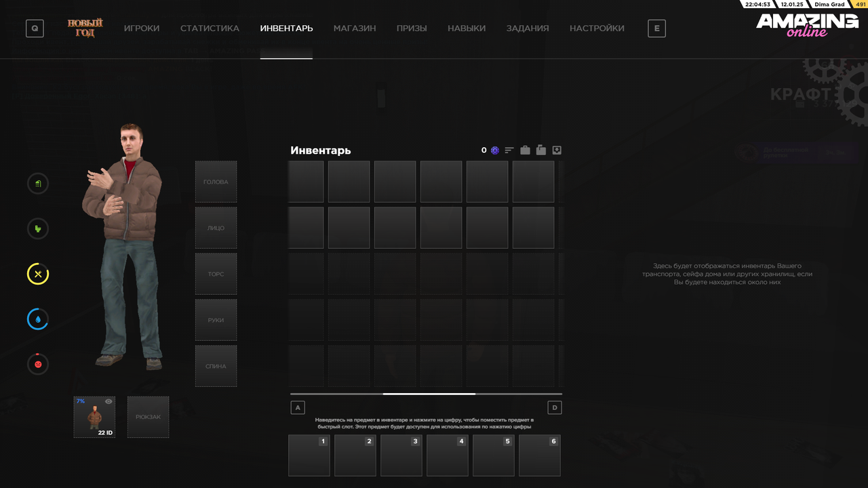868x488 pixels.
Task: Click the single briefcase icon
Action: pyautogui.click(x=525, y=150)
